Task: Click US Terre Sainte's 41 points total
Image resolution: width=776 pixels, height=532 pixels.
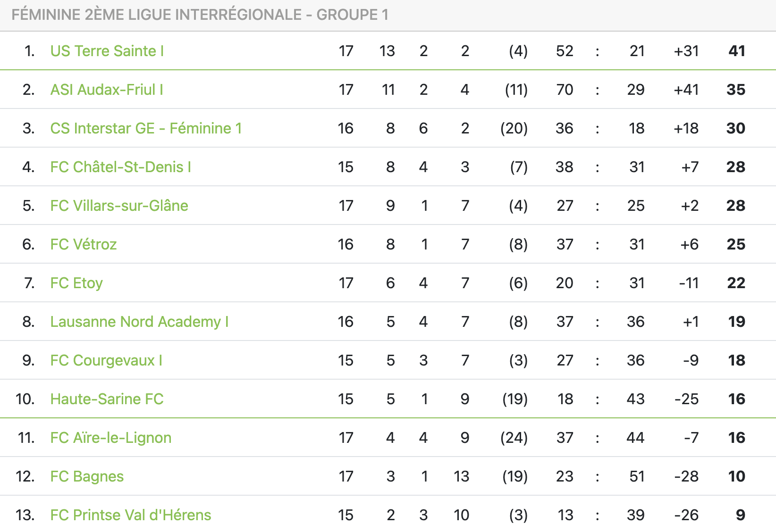Action: pyautogui.click(x=736, y=51)
